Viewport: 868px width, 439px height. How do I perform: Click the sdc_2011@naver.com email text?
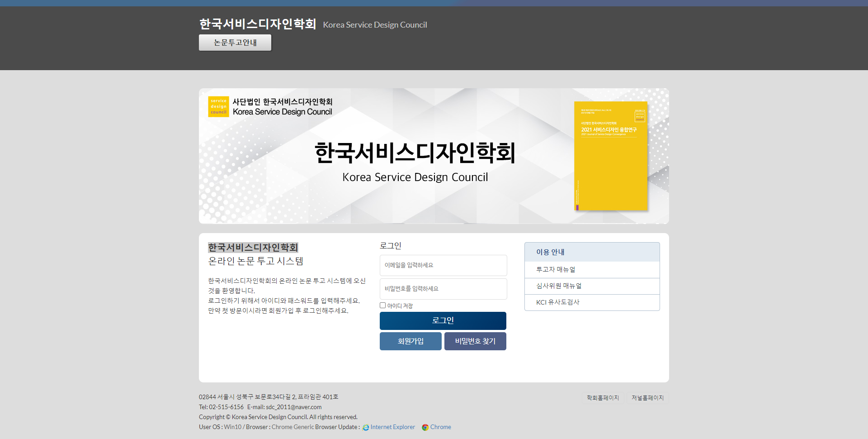pos(294,407)
